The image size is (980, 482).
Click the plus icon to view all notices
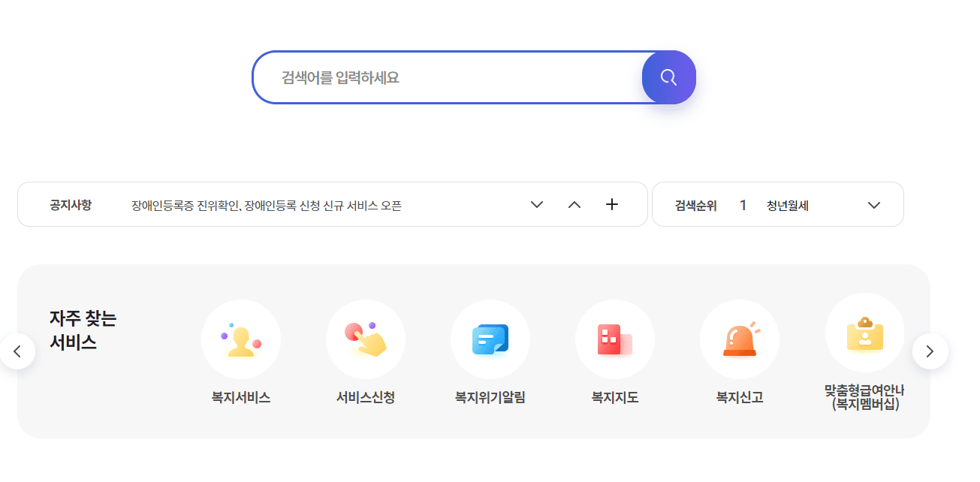[612, 203]
